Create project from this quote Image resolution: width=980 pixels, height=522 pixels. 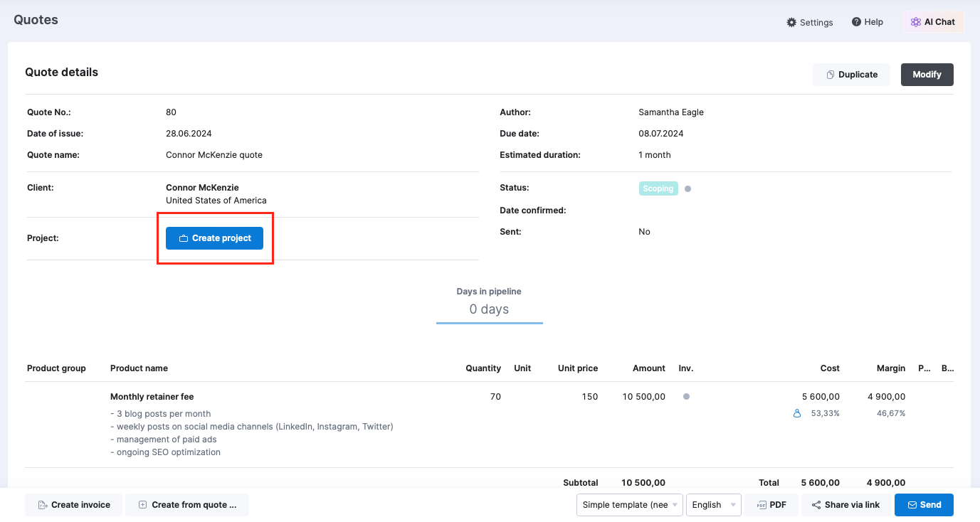click(x=214, y=238)
